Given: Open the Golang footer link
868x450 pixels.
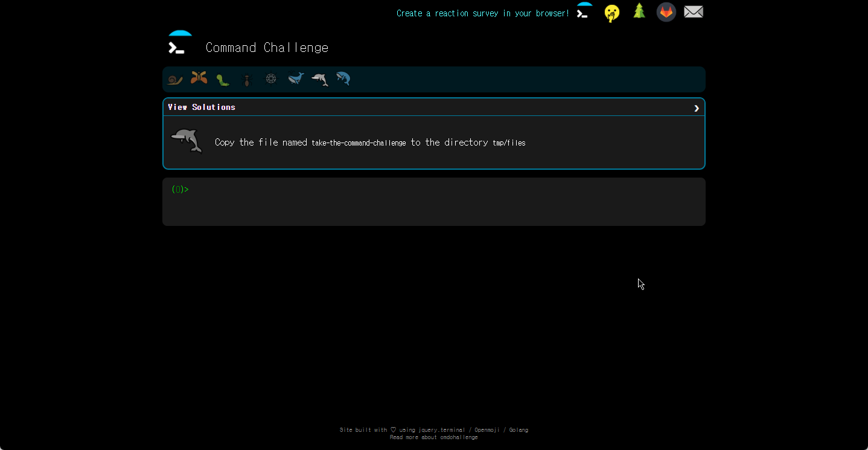Looking at the screenshot, I should click(x=519, y=430).
